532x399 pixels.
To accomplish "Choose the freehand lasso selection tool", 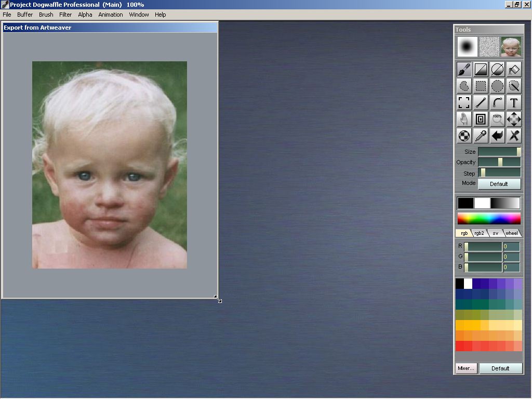I will click(x=464, y=86).
